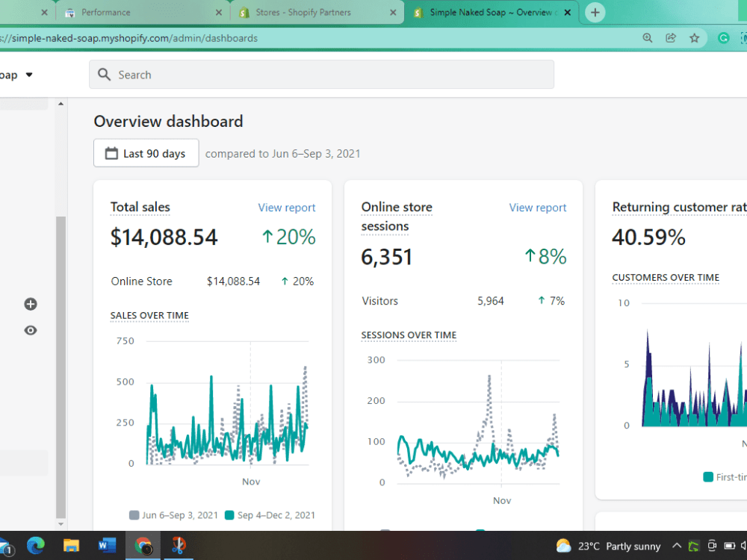This screenshot has width=747, height=560.
Task: Open File Explorer from the taskbar
Action: 72,545
